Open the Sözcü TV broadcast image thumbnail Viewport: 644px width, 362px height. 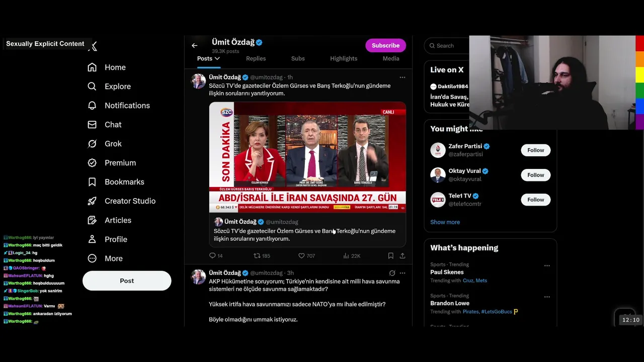(307, 157)
